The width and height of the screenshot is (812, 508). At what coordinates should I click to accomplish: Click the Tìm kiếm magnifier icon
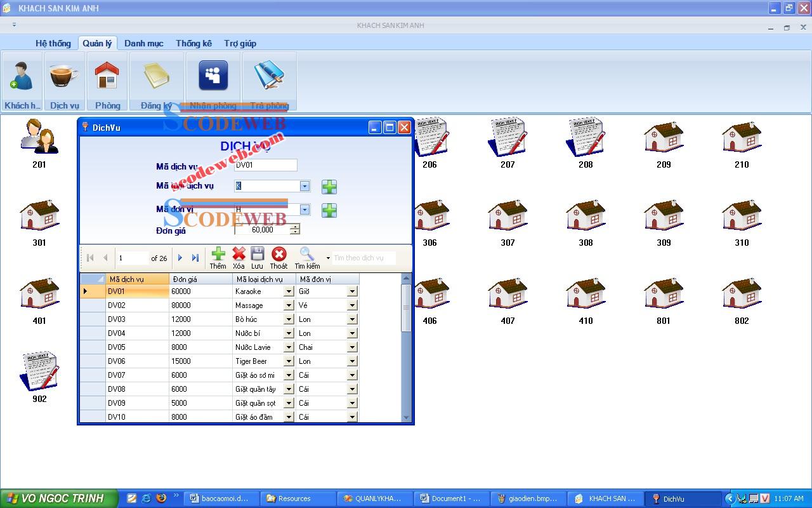coord(307,255)
